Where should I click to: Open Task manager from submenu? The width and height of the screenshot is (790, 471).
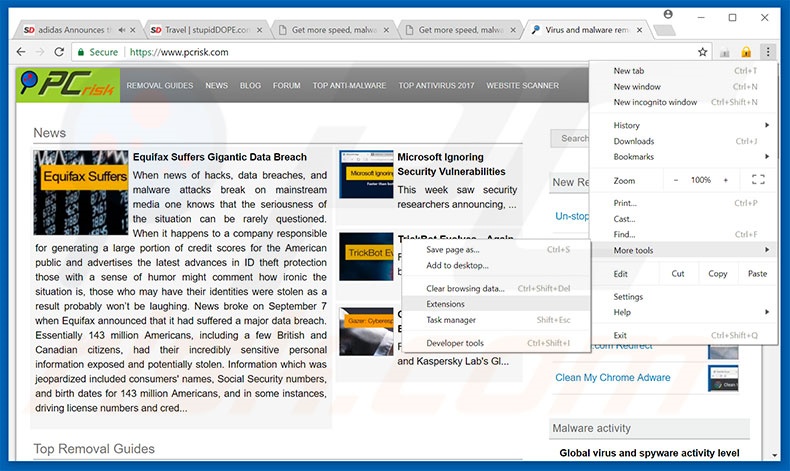[x=496, y=319]
